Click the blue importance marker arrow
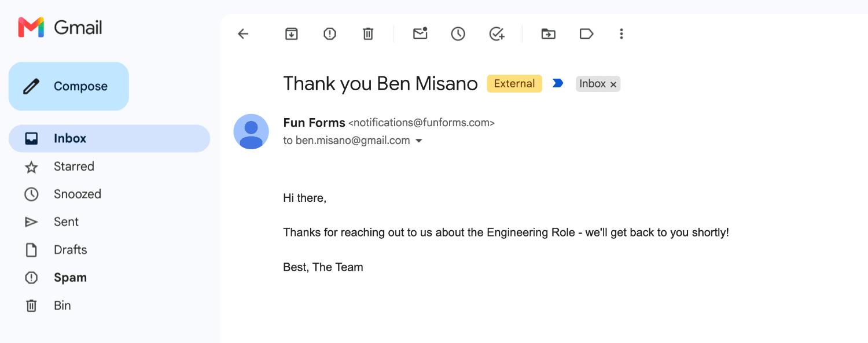 (x=558, y=83)
